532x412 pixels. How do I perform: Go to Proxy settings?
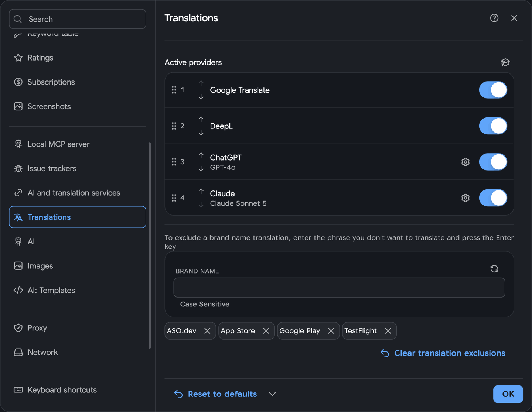pyautogui.click(x=78, y=328)
